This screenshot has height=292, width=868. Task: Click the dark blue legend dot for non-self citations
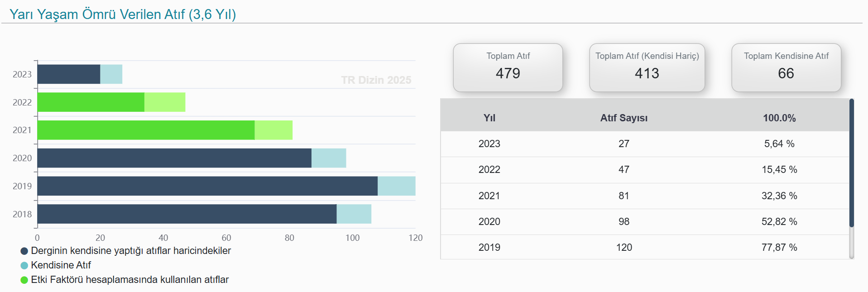[x=24, y=251]
